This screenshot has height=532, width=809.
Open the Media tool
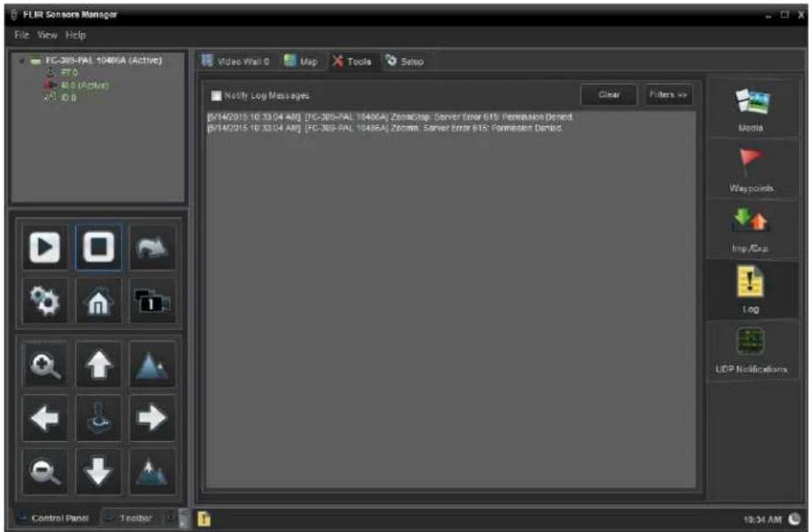pos(751,109)
